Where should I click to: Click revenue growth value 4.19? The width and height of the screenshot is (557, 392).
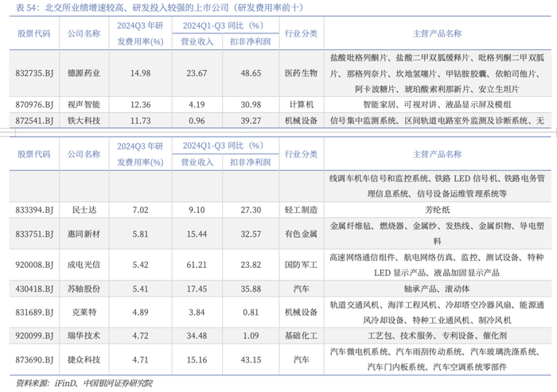(197, 105)
